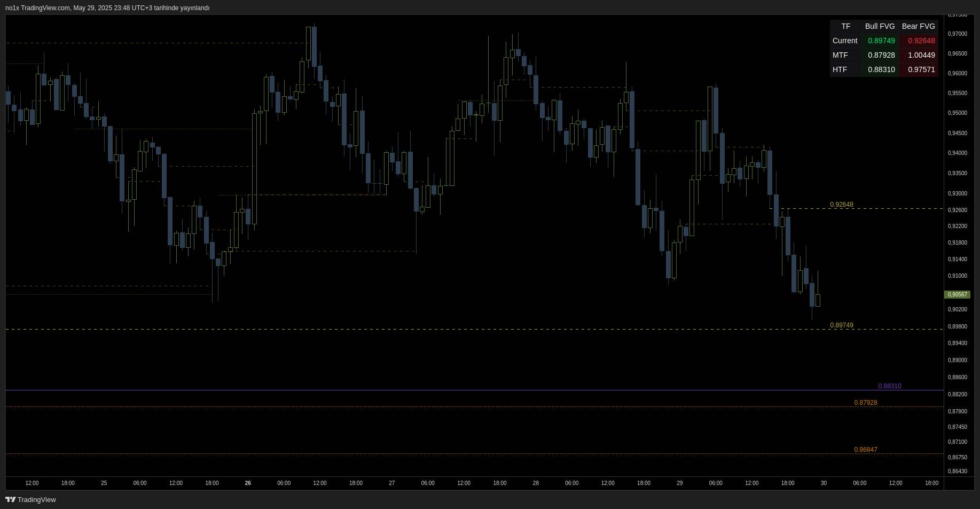Click the 0.87928 cell in FVG table
The width and height of the screenshot is (980, 509).
[x=881, y=55]
